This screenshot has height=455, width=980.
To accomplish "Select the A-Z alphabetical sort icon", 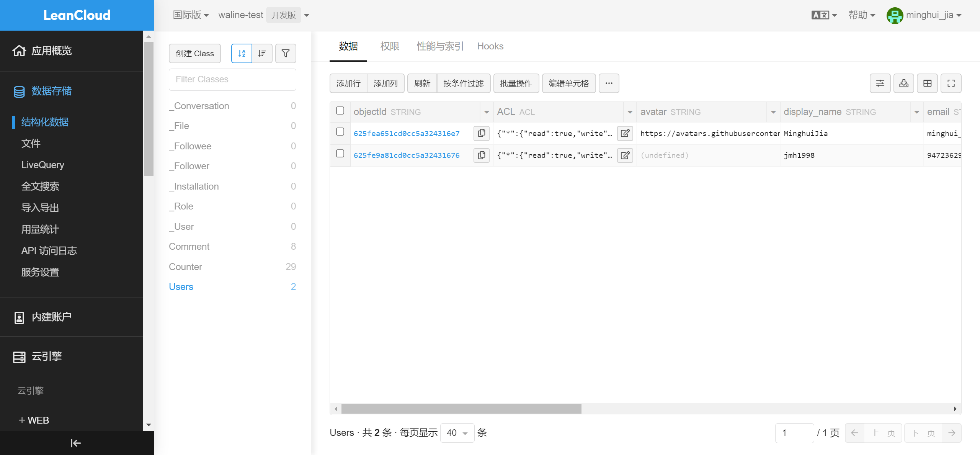I will (242, 53).
